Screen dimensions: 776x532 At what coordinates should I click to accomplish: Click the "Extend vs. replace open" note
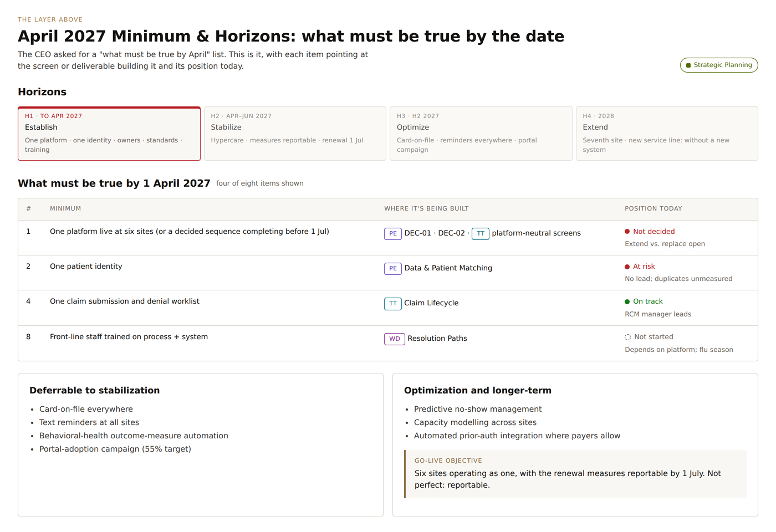665,244
